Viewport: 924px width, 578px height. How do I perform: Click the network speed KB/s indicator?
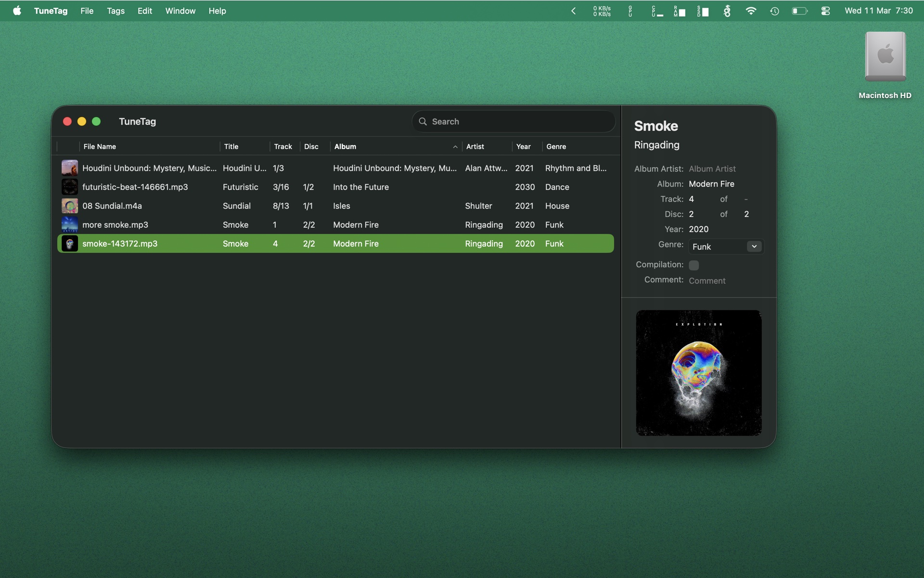(602, 11)
